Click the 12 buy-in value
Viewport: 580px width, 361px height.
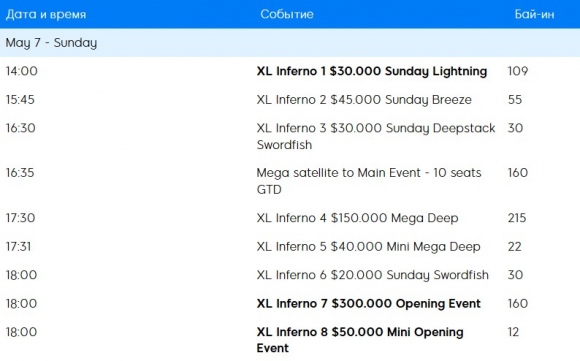513,332
